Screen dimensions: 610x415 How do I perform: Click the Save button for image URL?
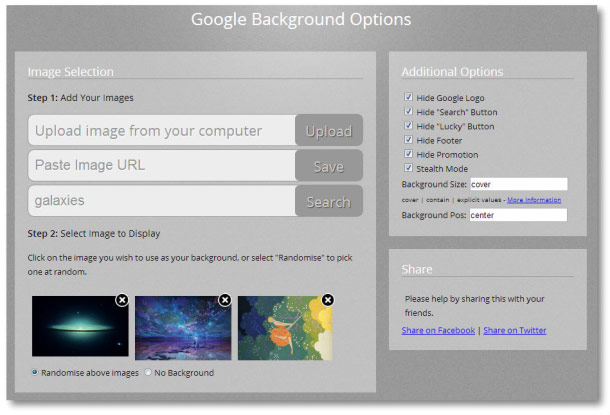[x=328, y=167]
